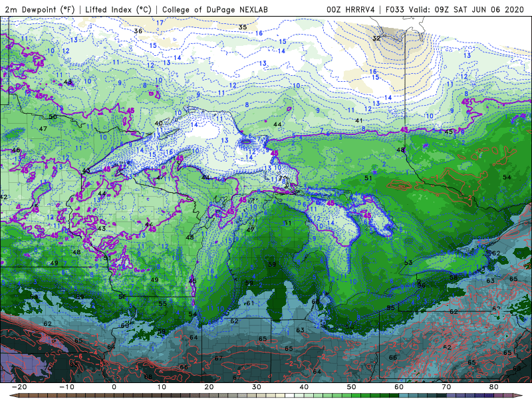This screenshot has height=399, width=532.
Task: Click the '53' dewpoint value on the map
Action: coord(408,262)
